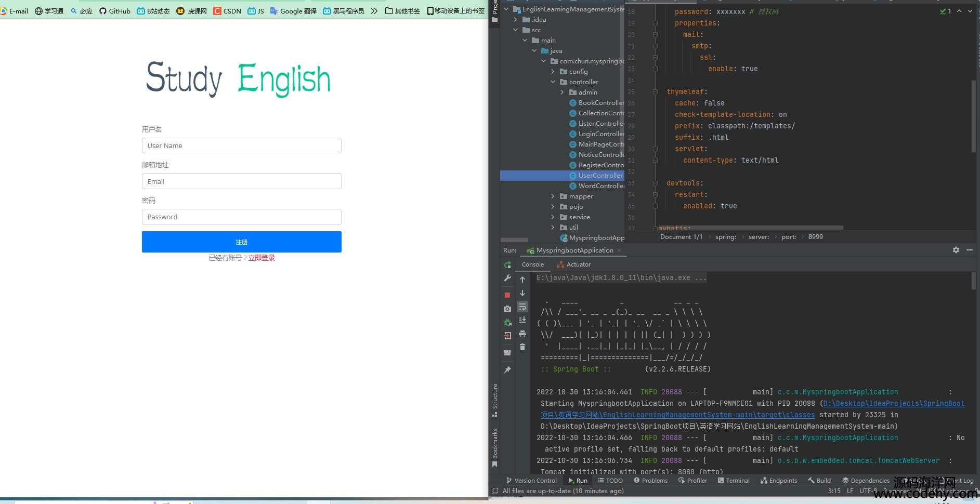The height and width of the screenshot is (504, 980).
Task: Fold the thymeleaf block in editor gutter
Action: coord(655,92)
